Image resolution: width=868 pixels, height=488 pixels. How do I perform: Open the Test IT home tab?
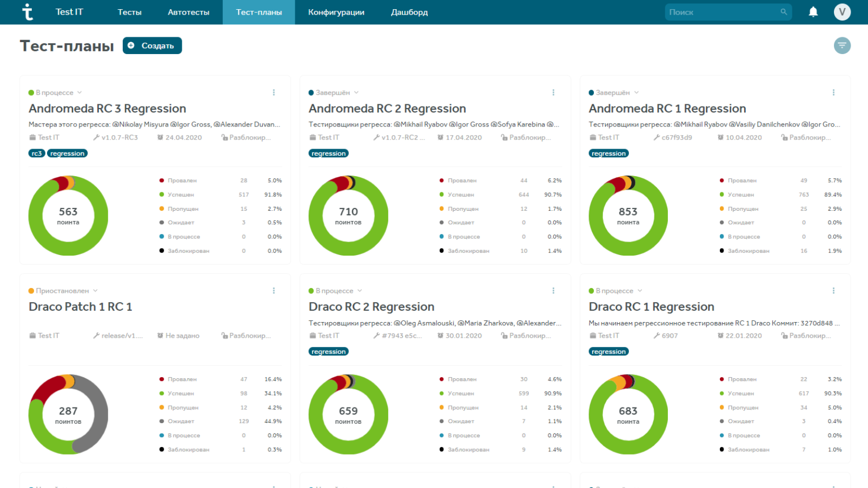pos(69,12)
